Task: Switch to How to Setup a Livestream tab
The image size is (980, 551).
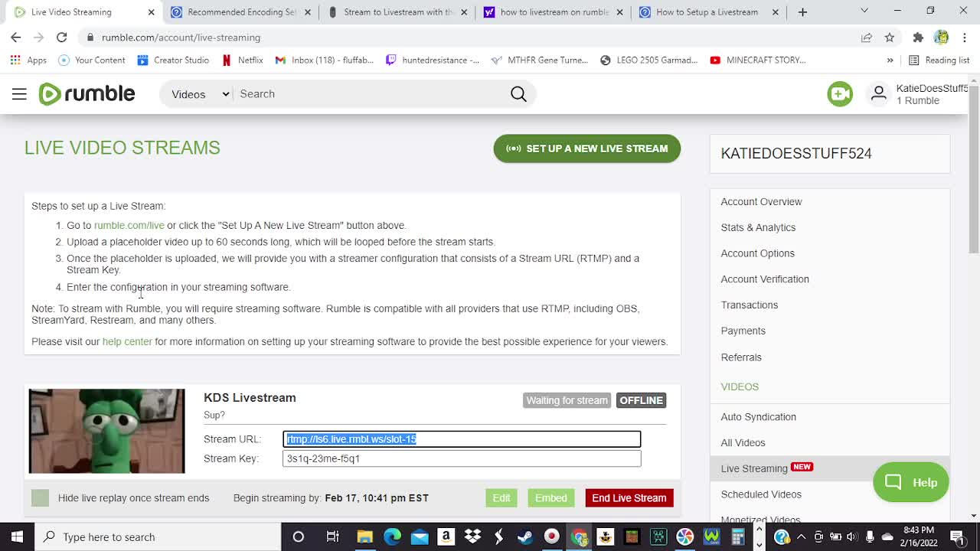Action: click(708, 12)
